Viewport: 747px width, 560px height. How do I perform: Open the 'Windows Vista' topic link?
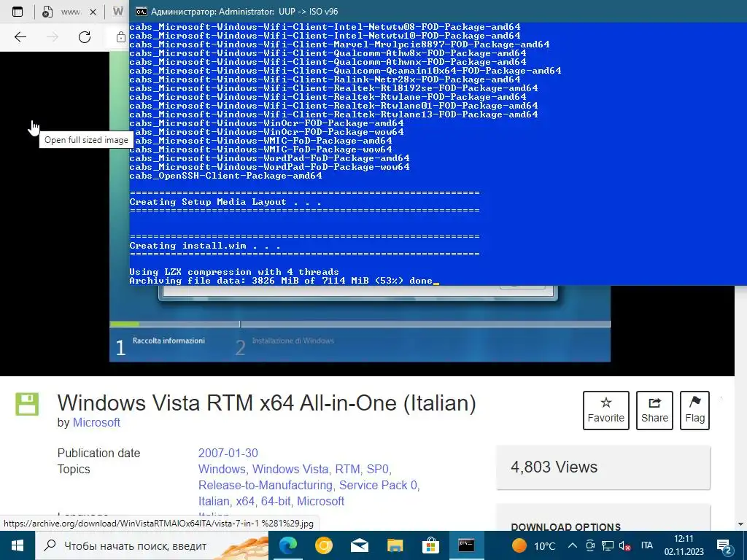290,469
